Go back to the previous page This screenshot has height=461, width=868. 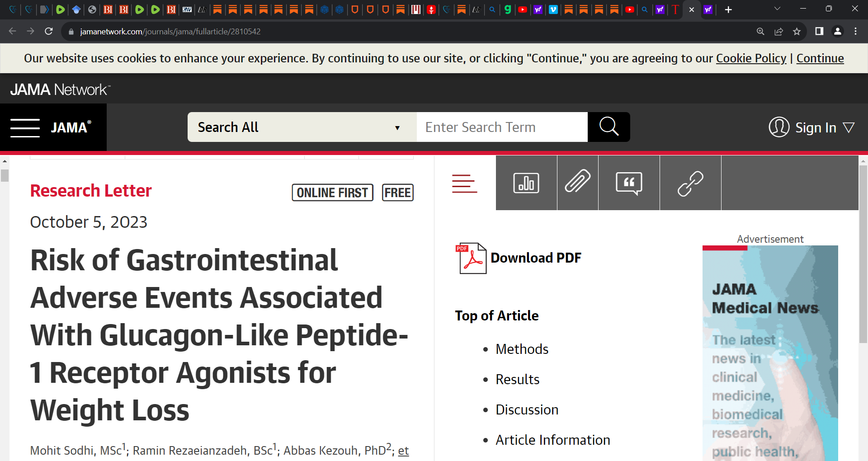pos(13,31)
